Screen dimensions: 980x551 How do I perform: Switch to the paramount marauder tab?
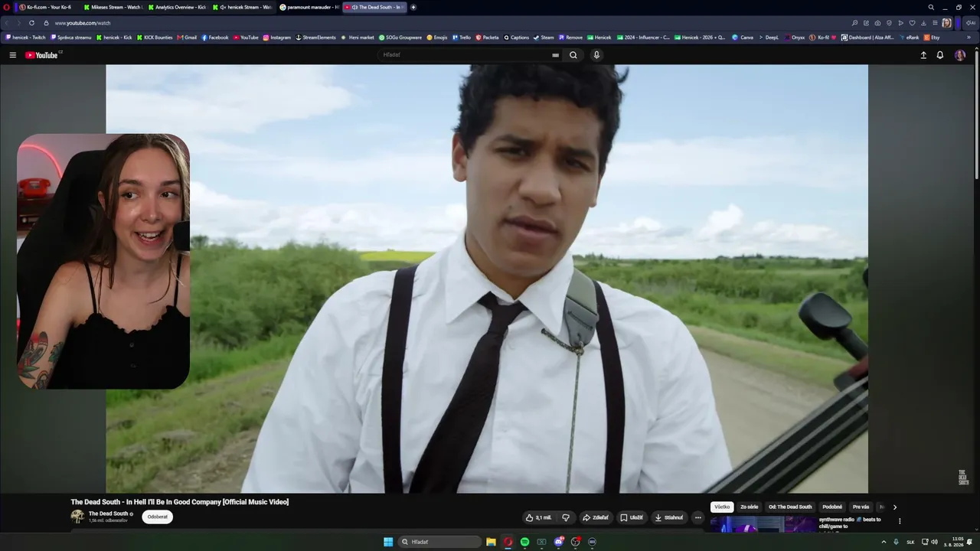309,7
